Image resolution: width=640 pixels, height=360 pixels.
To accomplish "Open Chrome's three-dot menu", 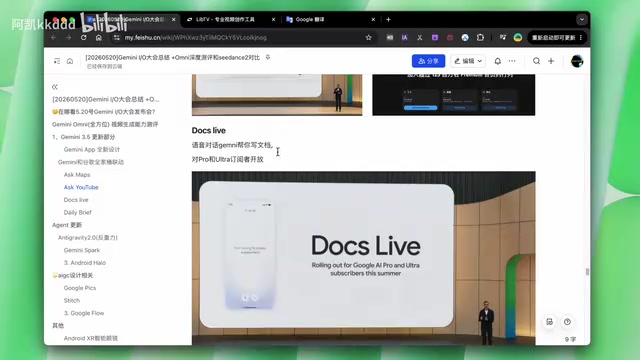I will 581,38.
